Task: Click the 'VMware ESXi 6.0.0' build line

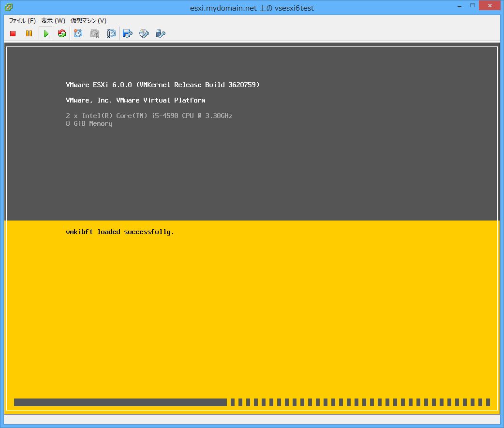Action: click(163, 85)
